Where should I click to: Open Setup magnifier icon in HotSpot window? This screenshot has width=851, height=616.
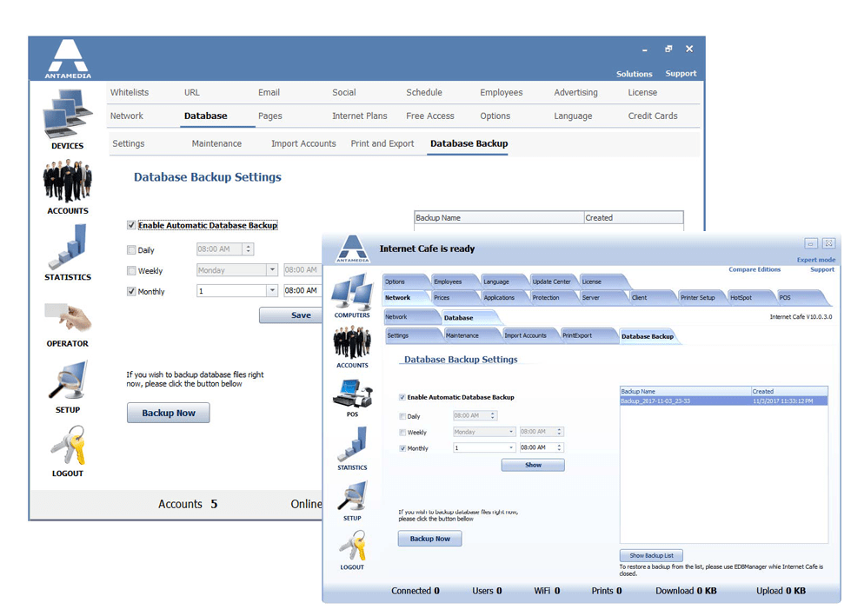point(67,381)
